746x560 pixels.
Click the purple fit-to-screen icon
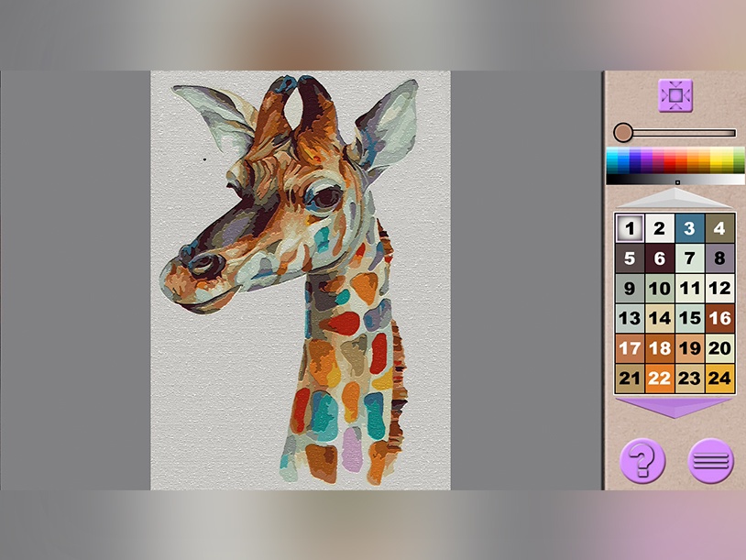tap(675, 95)
